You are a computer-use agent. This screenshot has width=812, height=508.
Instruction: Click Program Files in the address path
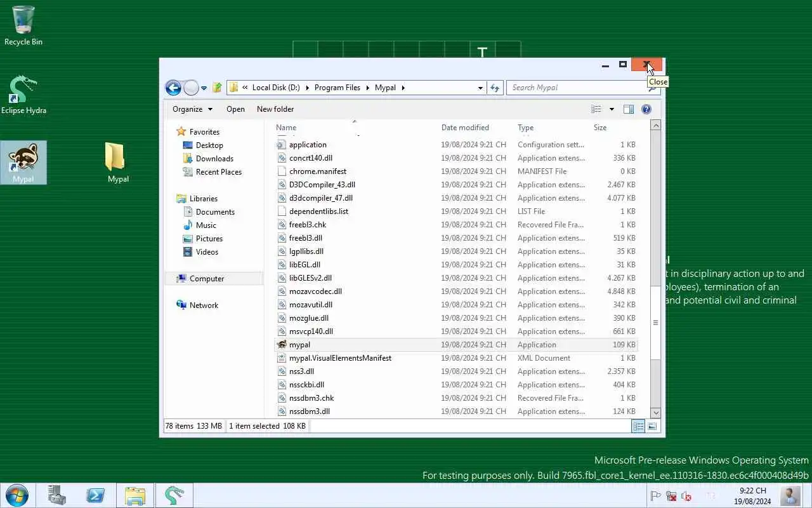pyautogui.click(x=337, y=88)
